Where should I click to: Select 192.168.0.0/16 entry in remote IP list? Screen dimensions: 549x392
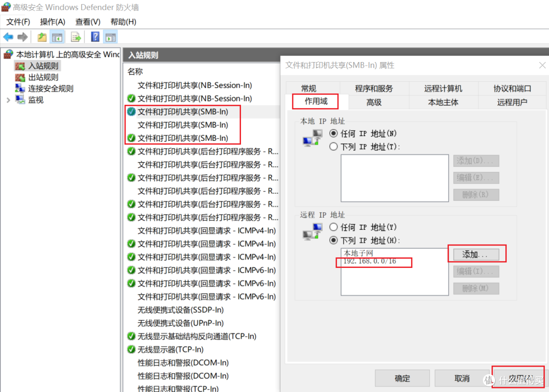tap(370, 261)
